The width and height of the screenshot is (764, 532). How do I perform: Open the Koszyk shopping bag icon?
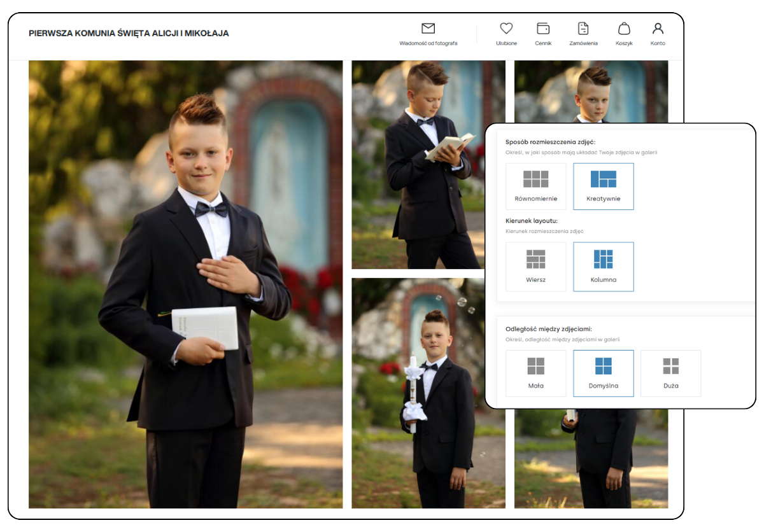624,29
